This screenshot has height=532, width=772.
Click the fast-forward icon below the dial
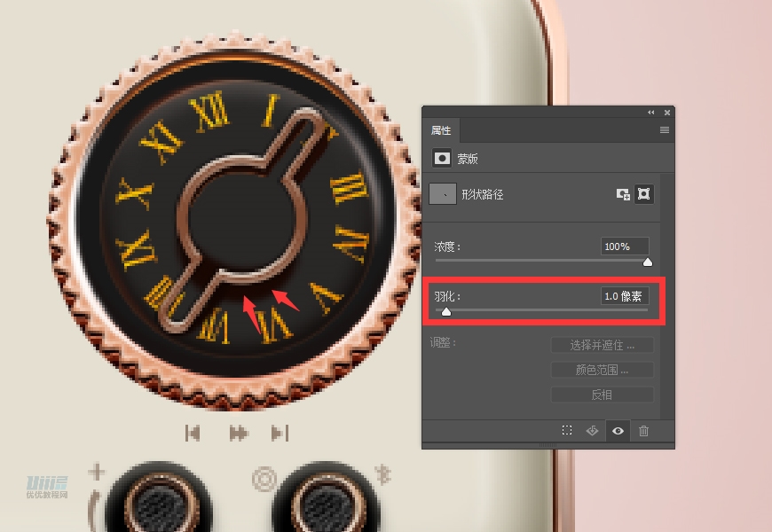click(x=238, y=433)
